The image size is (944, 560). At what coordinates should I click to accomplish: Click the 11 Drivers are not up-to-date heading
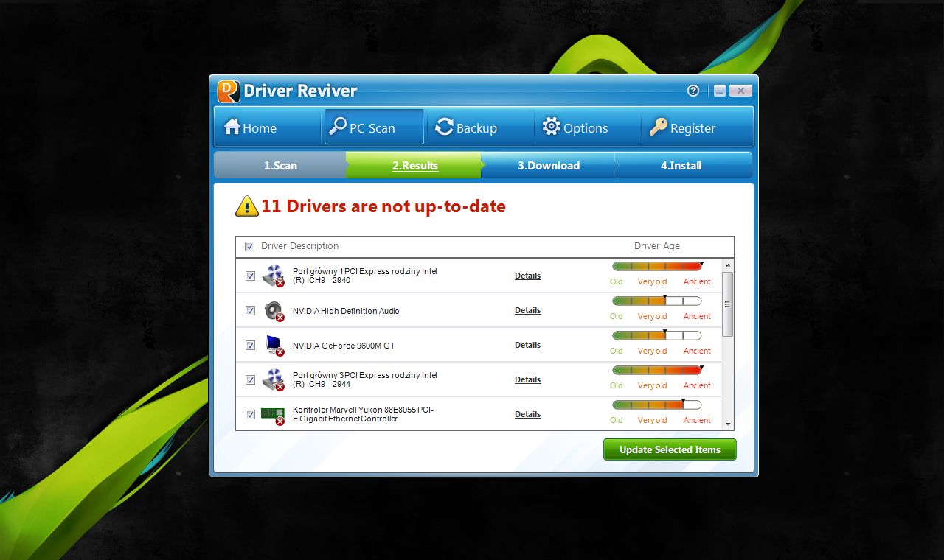click(383, 206)
